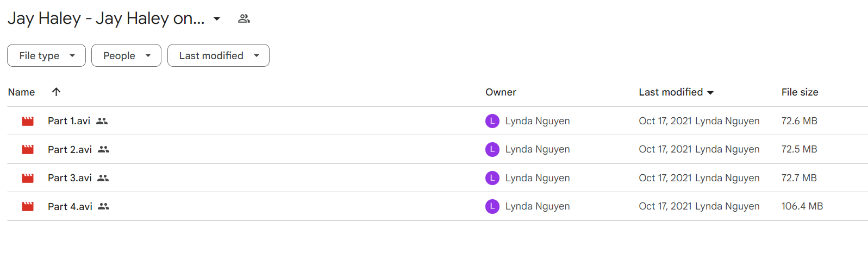Click the shared folder icon next to title
The image size is (868, 260).
pos(244,18)
